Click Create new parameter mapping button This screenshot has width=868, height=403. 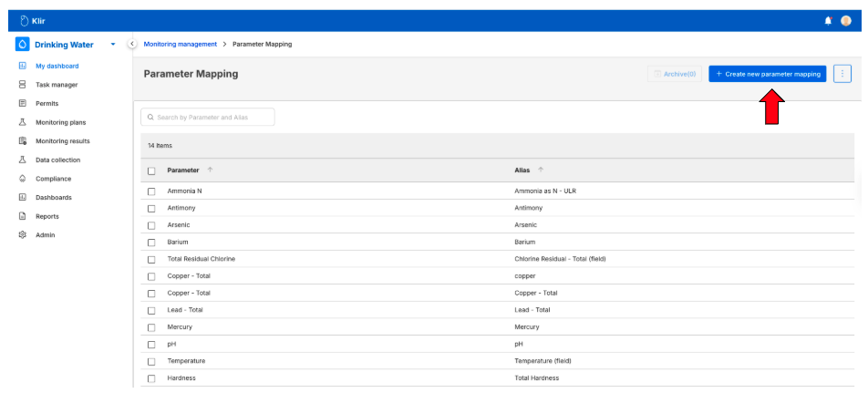pyautogui.click(x=768, y=74)
